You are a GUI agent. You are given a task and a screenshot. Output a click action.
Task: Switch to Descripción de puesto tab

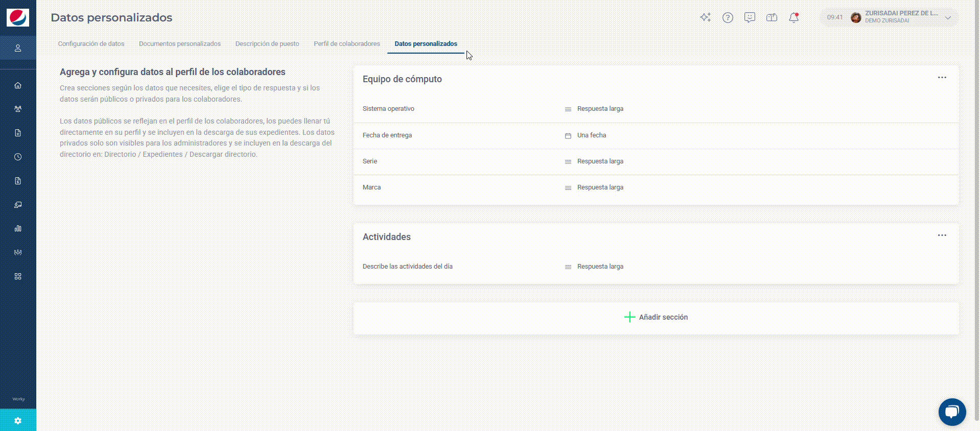[267, 44]
